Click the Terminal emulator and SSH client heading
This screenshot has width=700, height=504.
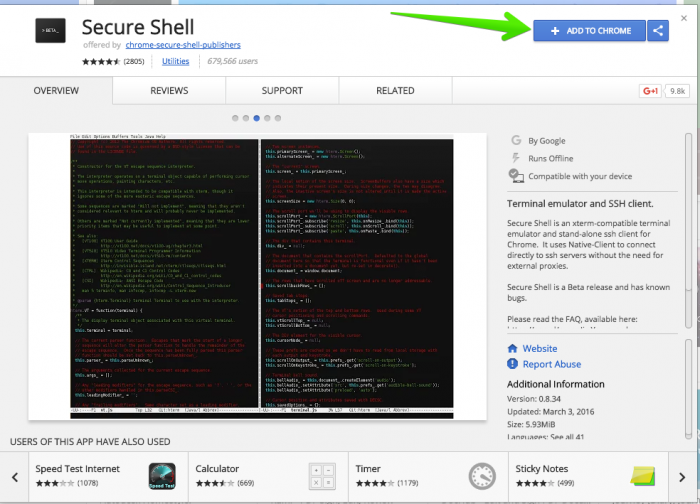[580, 204]
